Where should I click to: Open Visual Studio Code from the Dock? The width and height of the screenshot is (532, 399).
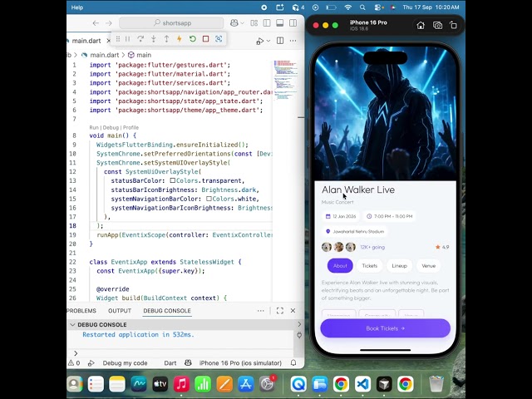(x=362, y=384)
